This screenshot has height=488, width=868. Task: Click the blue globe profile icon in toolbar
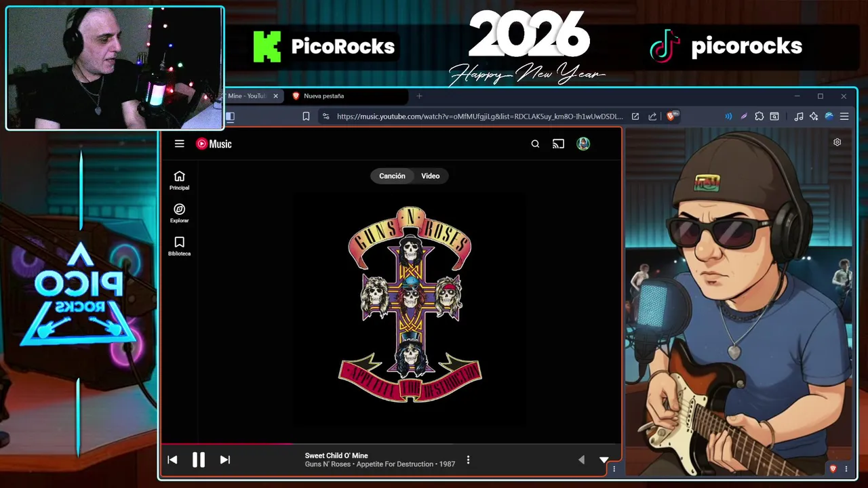pos(829,117)
